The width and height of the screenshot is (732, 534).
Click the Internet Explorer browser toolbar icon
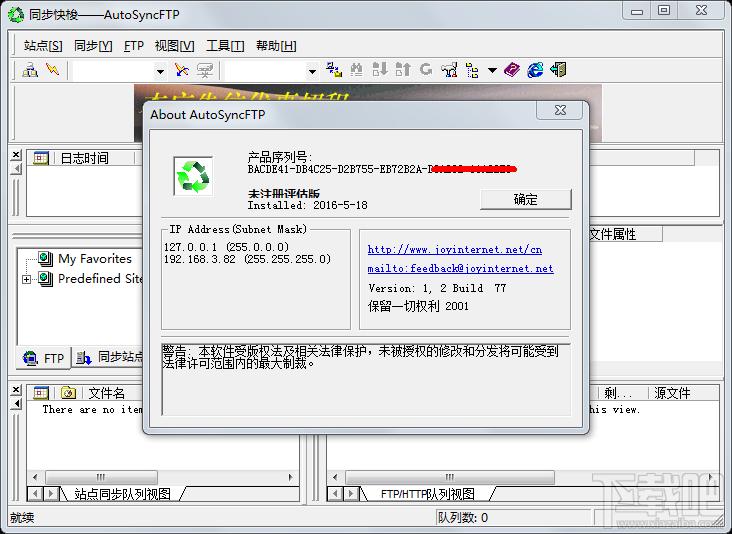click(536, 70)
